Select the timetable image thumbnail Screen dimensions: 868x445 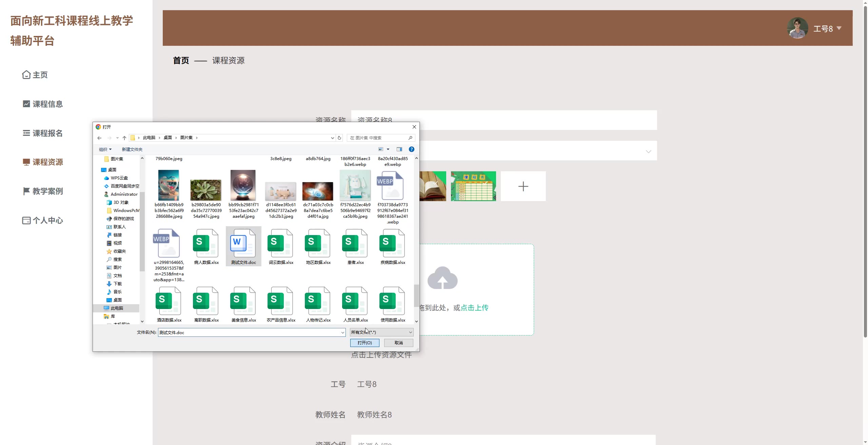coord(473,186)
